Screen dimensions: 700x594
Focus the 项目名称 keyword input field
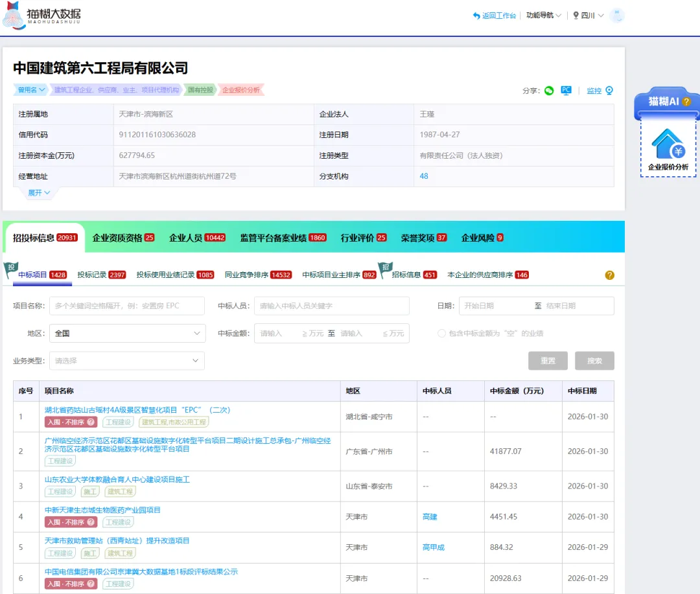click(x=127, y=306)
